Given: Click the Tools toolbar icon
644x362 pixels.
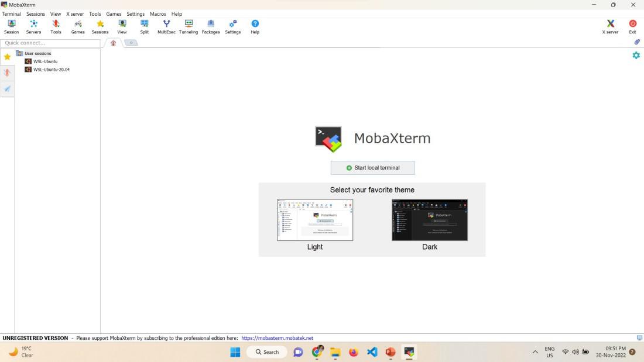Looking at the screenshot, I should pos(56,27).
